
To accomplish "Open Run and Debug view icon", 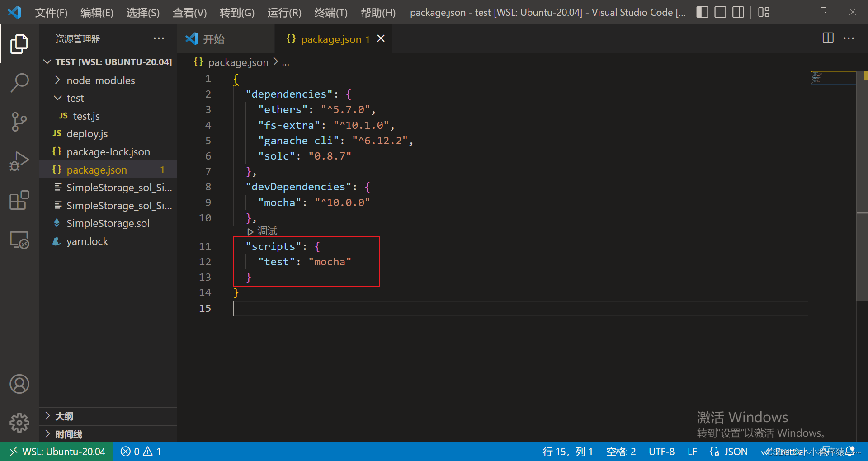I will [19, 161].
